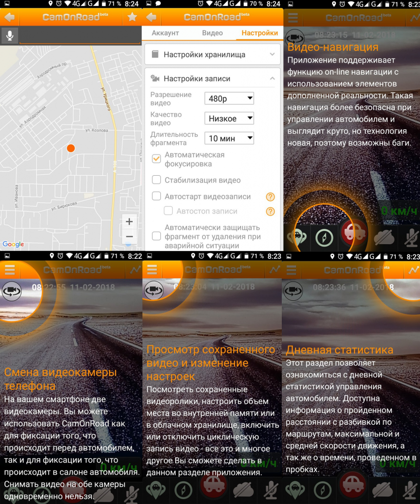
Task: Expand the Настройки хранилища section
Action: (x=212, y=55)
